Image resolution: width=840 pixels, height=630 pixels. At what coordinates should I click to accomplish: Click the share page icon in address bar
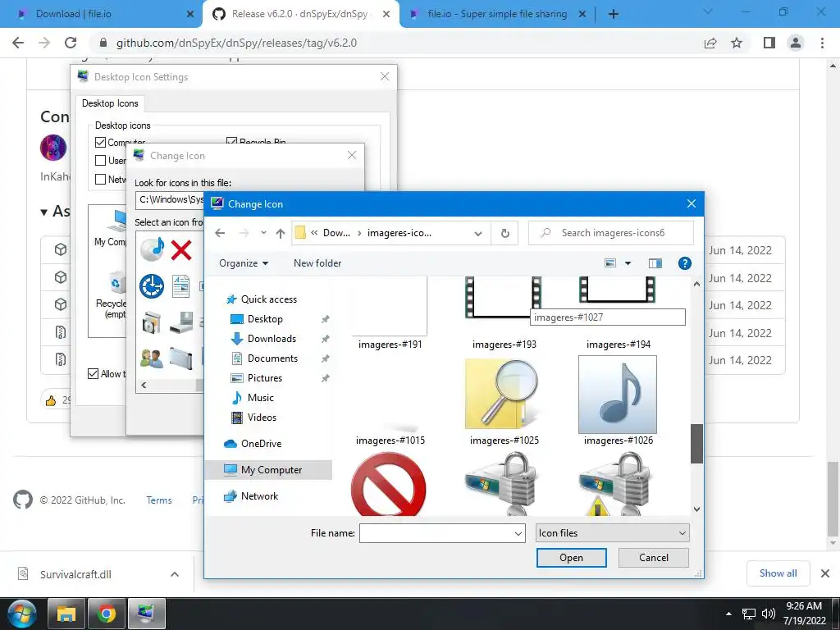point(710,43)
